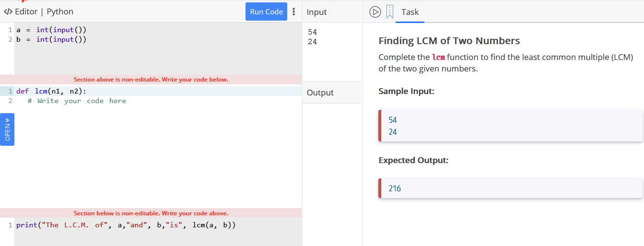Screen dimensions: 644x246
Task: Click the print statement in the bottom section
Action: point(126,225)
